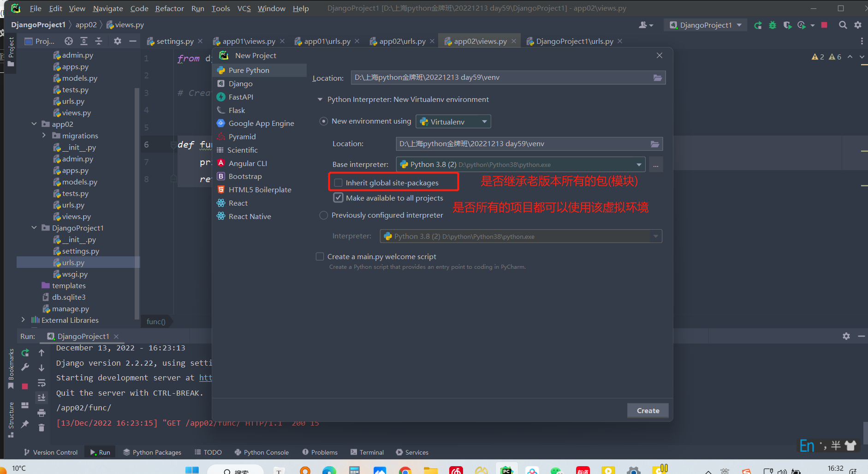Open the Navigate menu
Viewport: 868px width, 474px height.
pyautogui.click(x=108, y=8)
